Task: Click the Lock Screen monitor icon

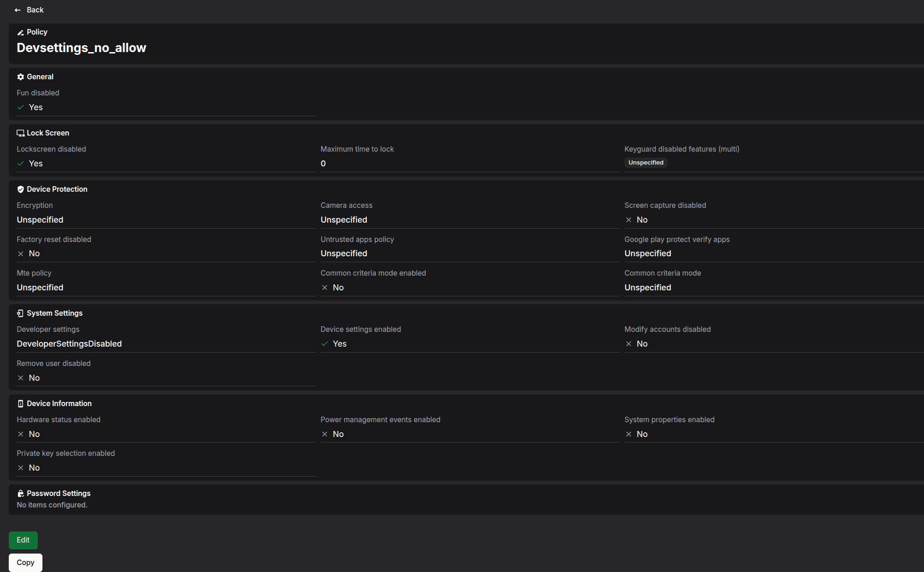Action: 20,133
